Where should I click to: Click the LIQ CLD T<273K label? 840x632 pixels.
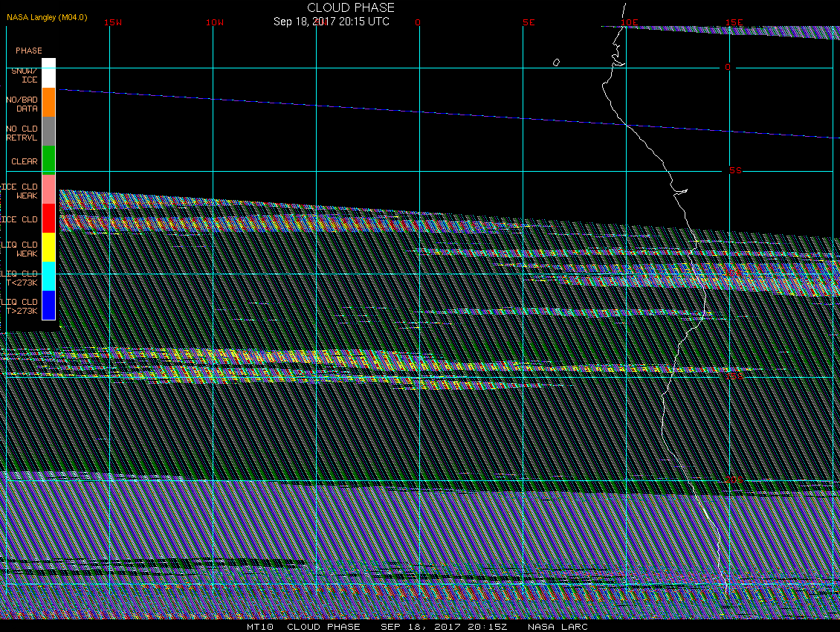tap(20, 277)
